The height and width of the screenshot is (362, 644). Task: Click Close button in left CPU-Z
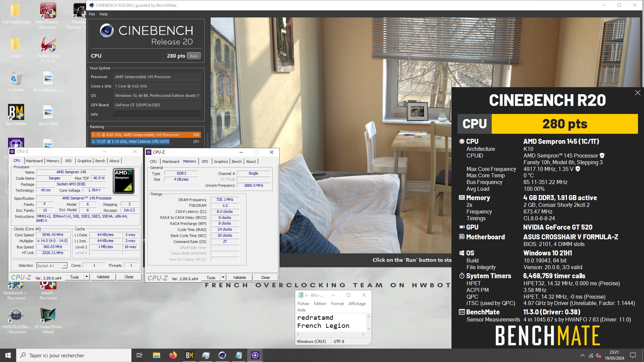click(x=129, y=277)
